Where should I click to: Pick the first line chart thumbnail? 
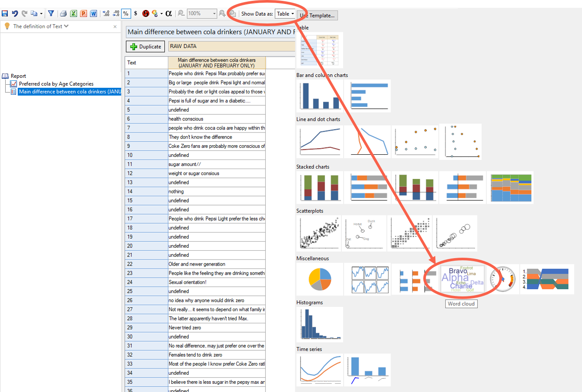pos(320,141)
